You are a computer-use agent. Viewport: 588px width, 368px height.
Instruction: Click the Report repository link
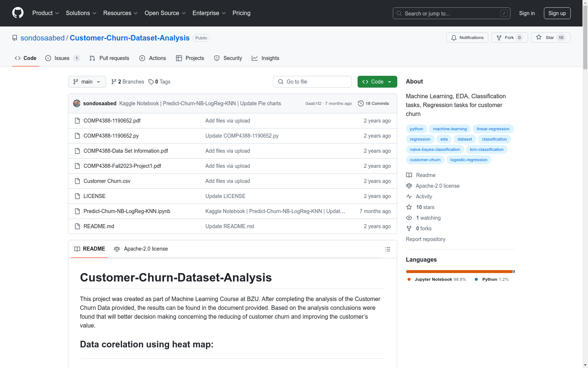426,239
